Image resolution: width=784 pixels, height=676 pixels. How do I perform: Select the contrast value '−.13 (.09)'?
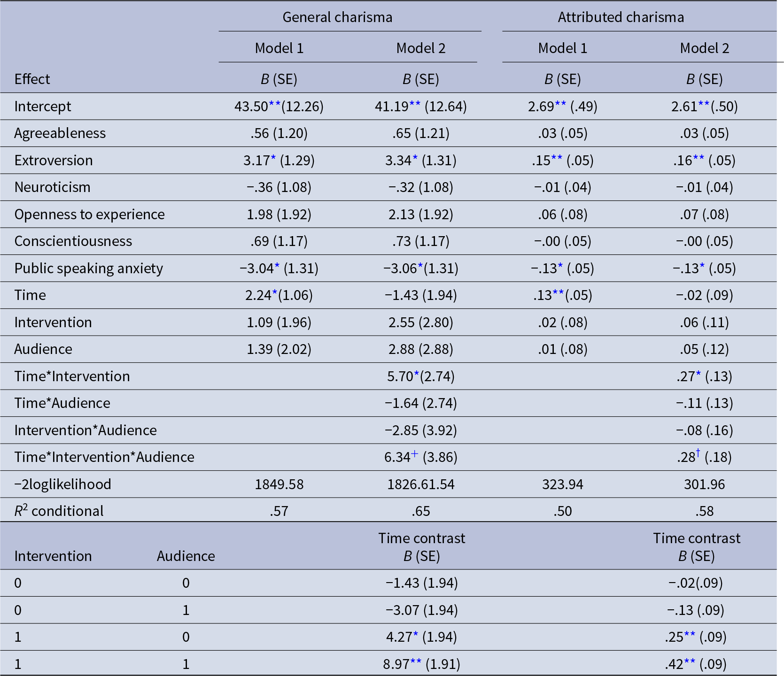696,610
